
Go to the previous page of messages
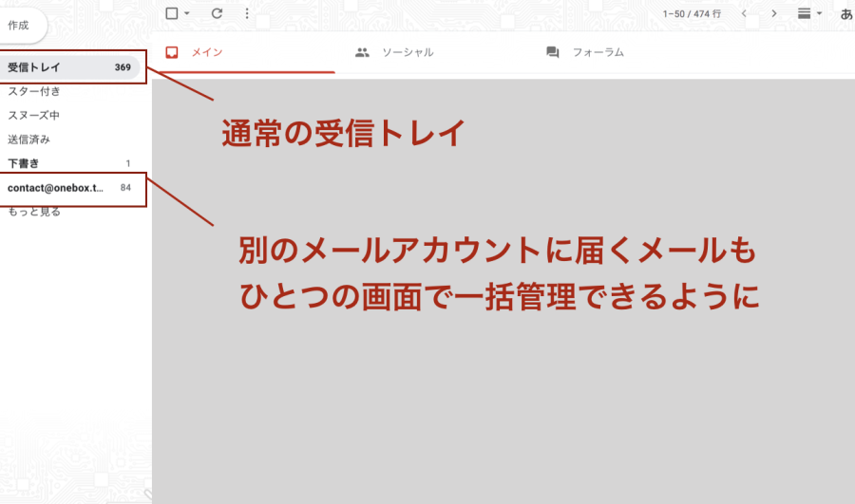tap(744, 13)
